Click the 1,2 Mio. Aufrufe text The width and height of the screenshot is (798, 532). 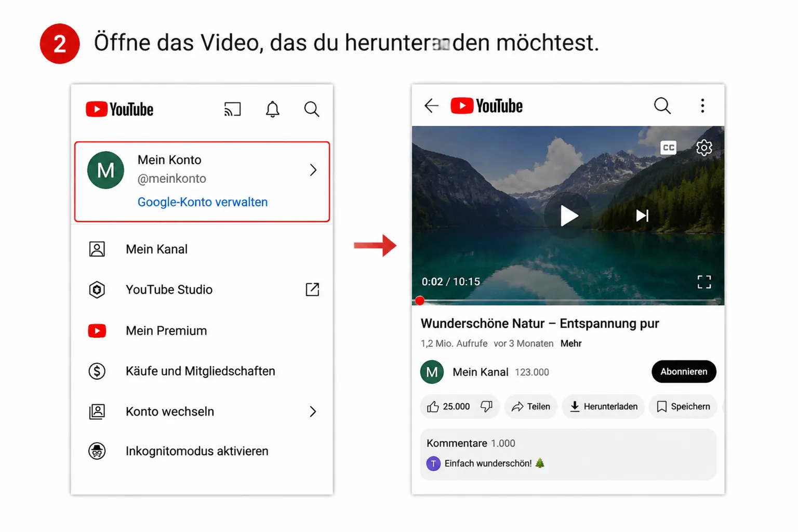(x=454, y=343)
